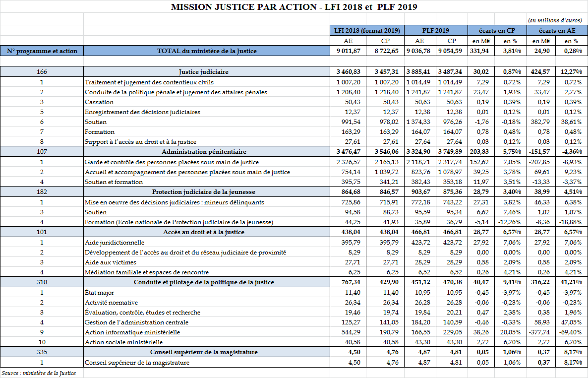Click the "PLF 2019" column header

point(436,31)
